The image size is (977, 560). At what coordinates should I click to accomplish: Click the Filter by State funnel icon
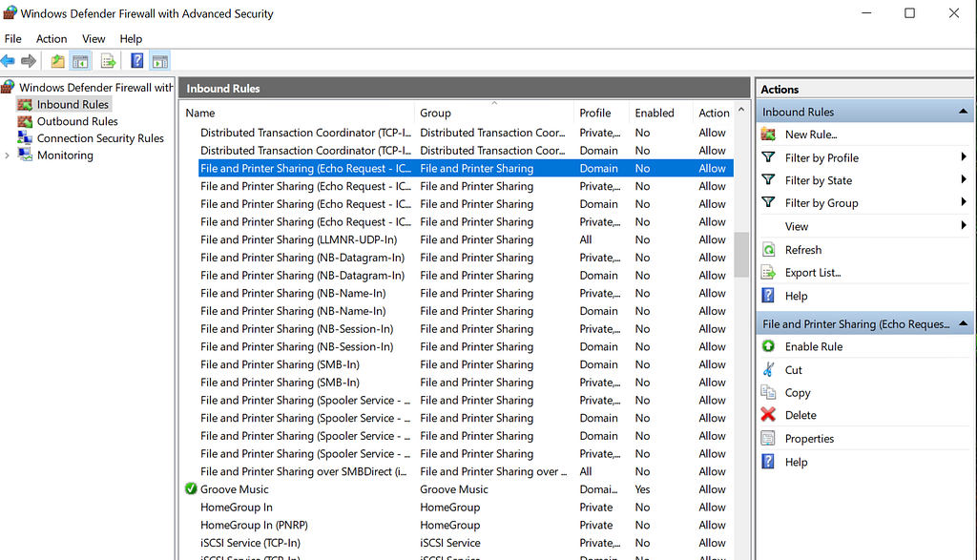tap(769, 180)
